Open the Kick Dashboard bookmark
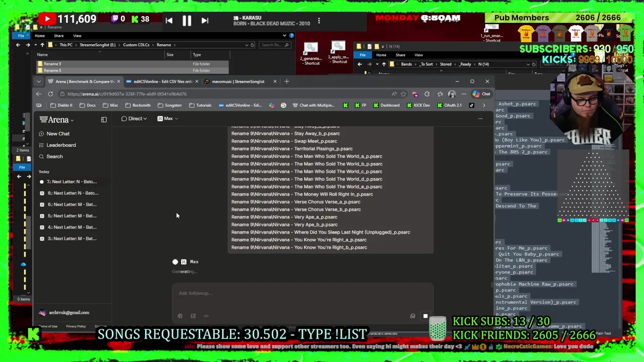This screenshot has width=644, height=362. (386, 106)
